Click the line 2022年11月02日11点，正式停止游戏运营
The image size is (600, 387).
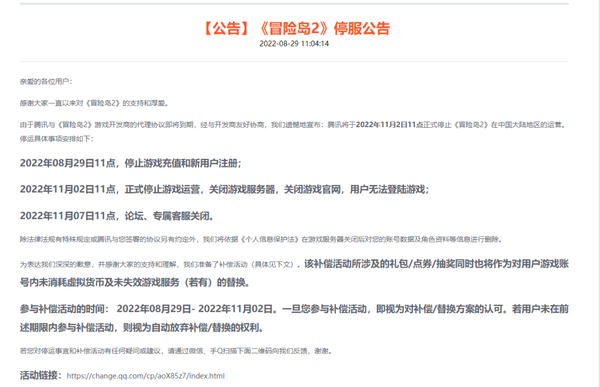point(225,189)
